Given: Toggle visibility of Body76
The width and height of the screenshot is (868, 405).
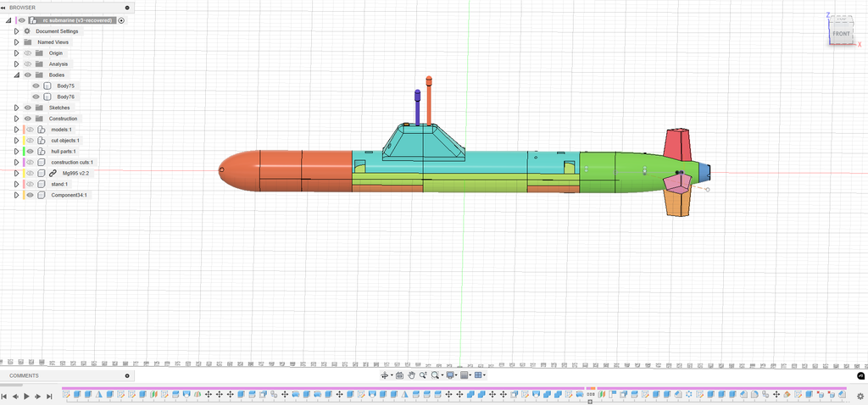Looking at the screenshot, I should coord(36,97).
